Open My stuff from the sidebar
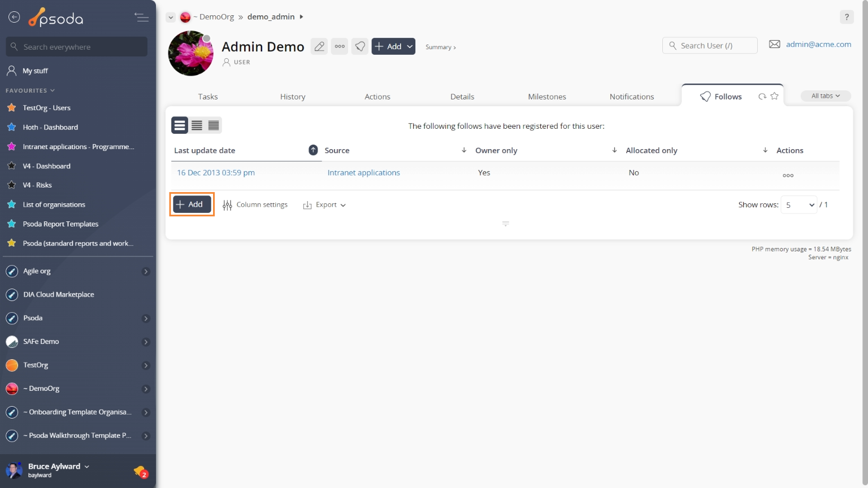 pos(35,71)
